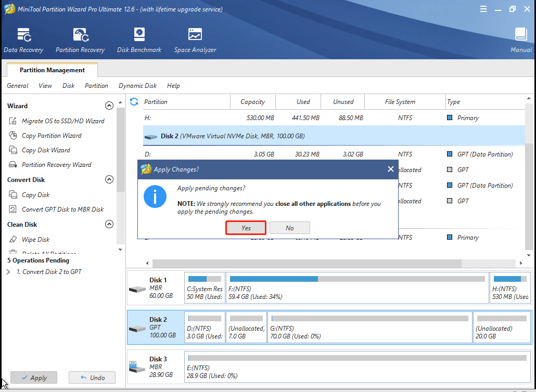
Task: Click the Partition Recovery Wizard icon
Action: click(x=12, y=165)
